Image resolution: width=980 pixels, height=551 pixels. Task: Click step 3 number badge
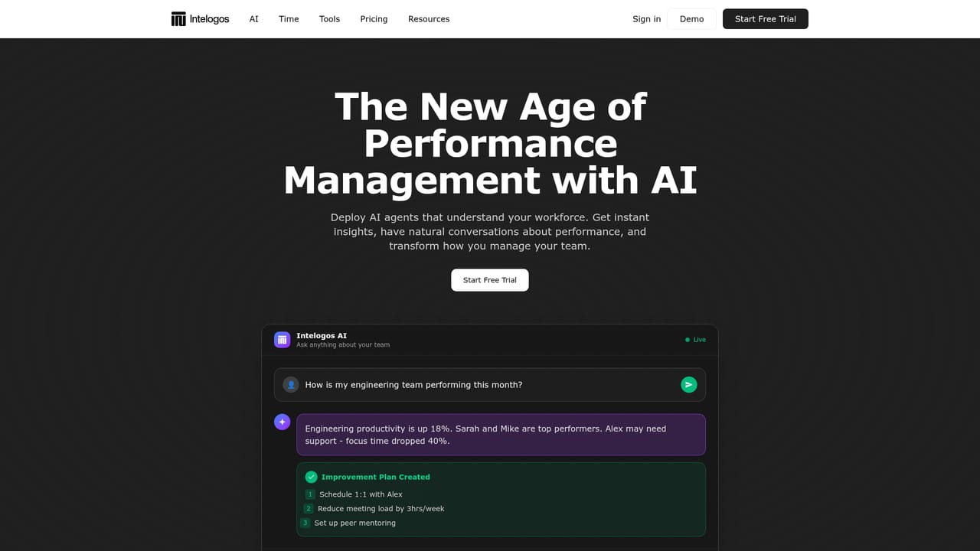point(305,523)
